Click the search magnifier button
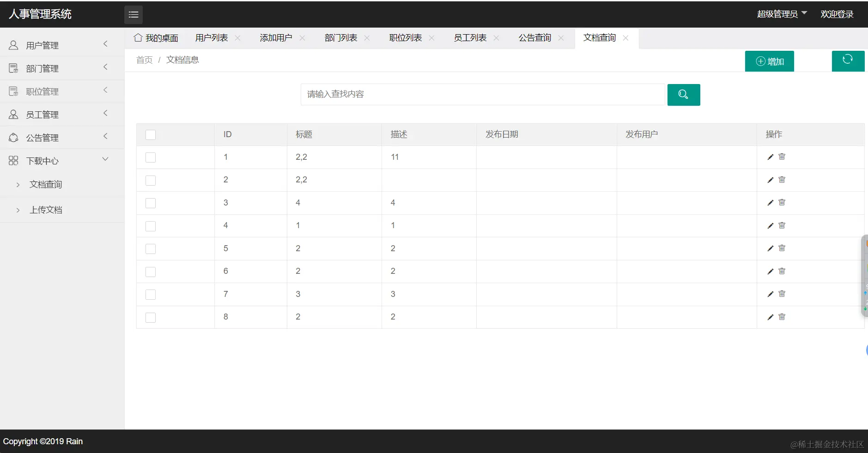 [x=684, y=95]
